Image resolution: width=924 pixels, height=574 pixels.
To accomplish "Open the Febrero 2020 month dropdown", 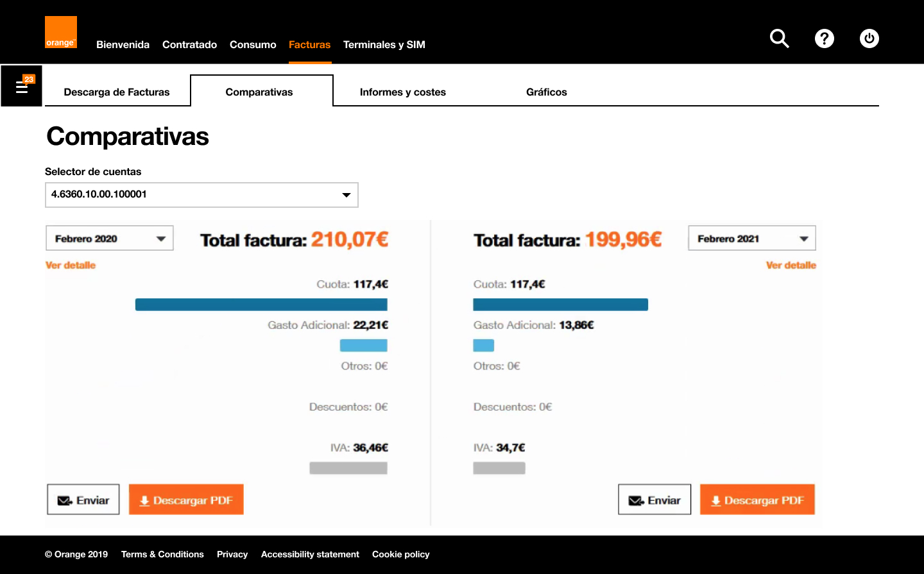I will [110, 239].
